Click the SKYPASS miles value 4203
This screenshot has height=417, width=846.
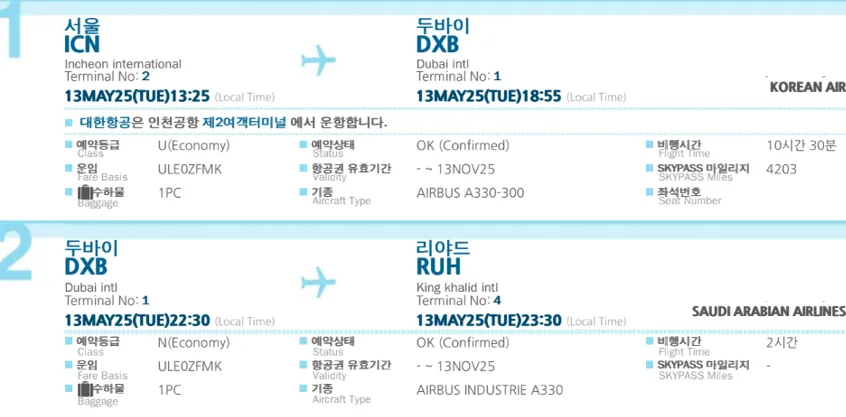click(x=781, y=169)
